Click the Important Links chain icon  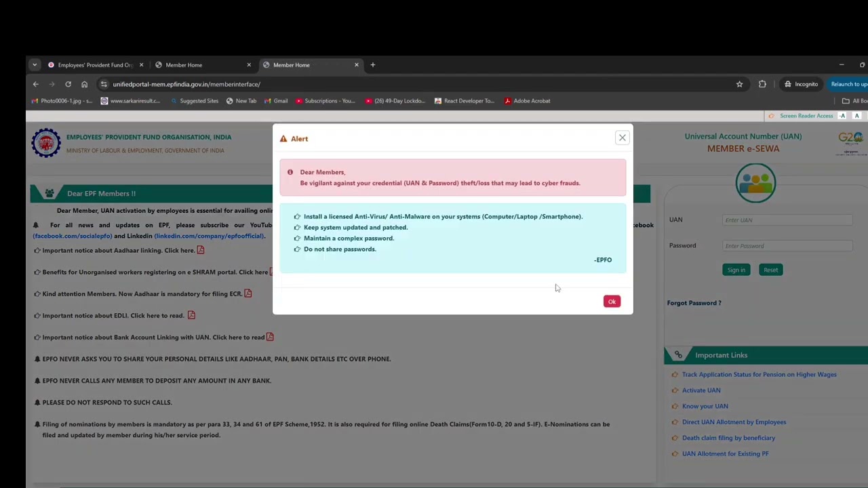pos(678,355)
